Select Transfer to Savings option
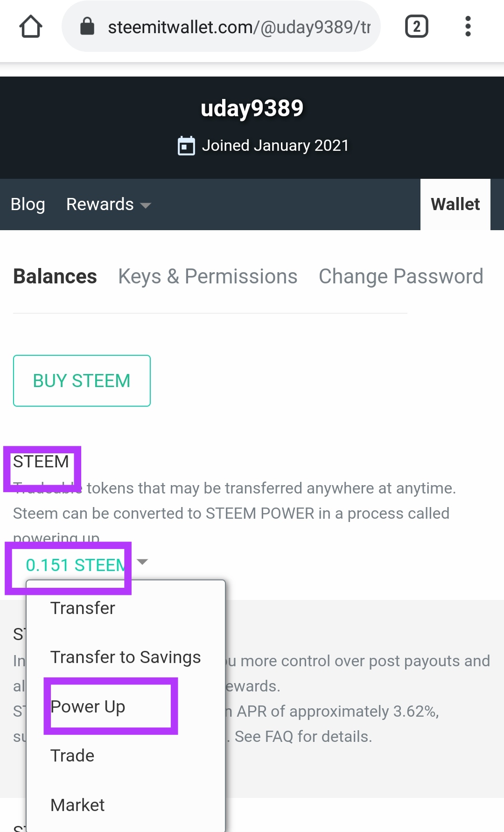 (x=125, y=657)
